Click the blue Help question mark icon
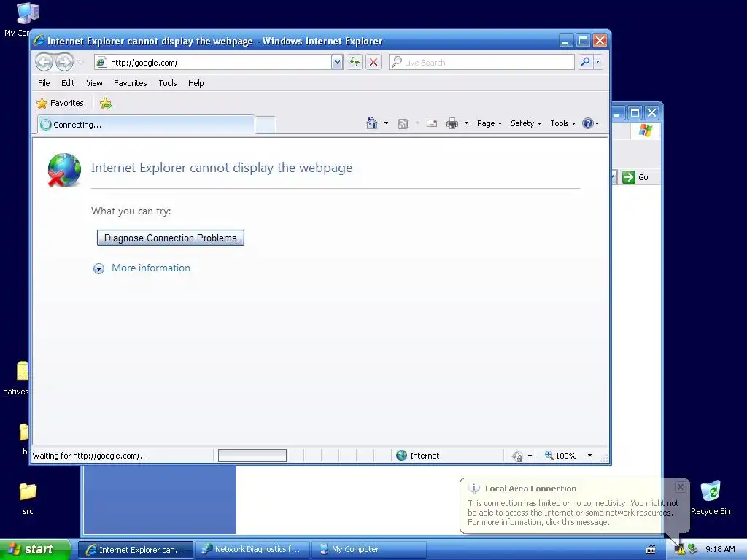Image resolution: width=747 pixels, height=560 pixels. pos(588,123)
